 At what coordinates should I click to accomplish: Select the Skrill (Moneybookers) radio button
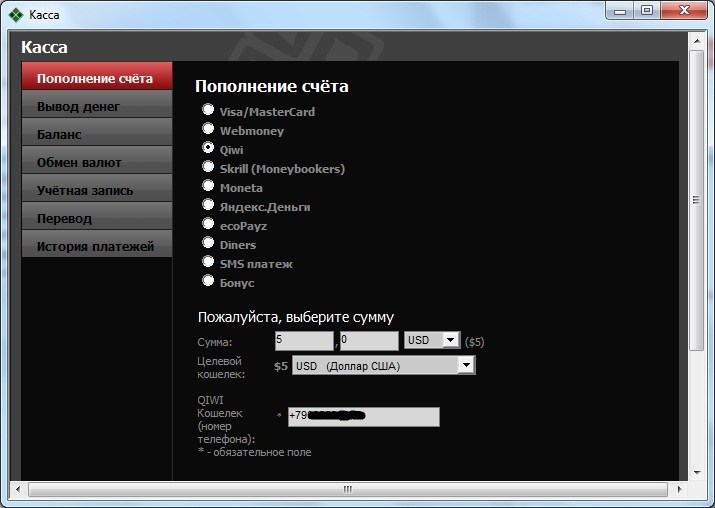(208, 167)
